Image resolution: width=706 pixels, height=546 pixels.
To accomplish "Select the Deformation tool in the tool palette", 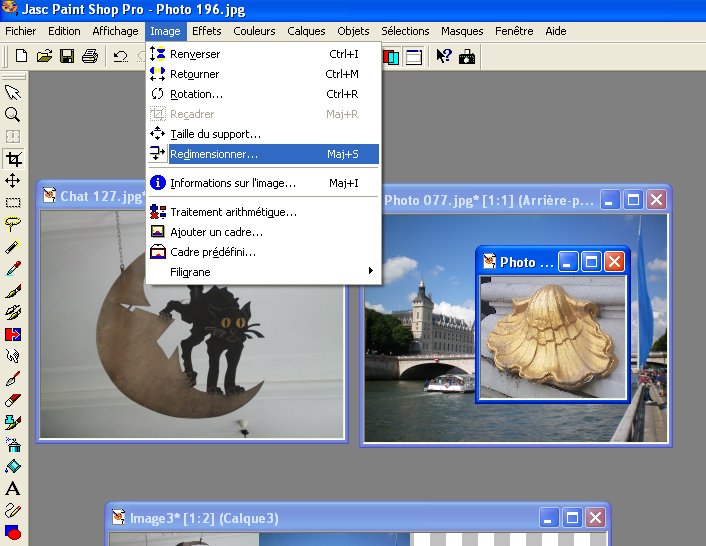I will point(13,136).
